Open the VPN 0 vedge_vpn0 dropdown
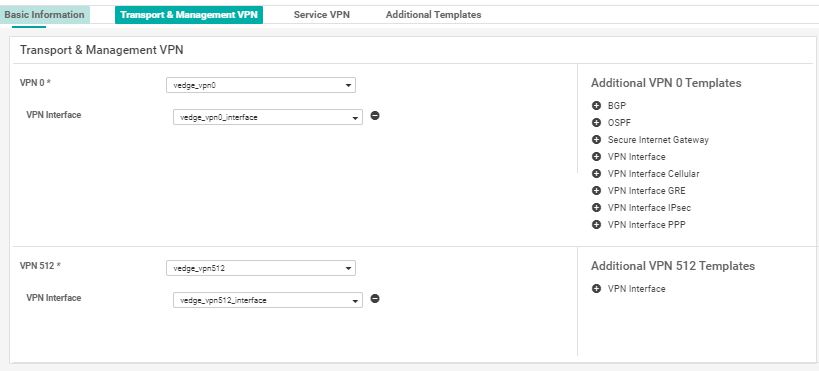This screenshot has width=819, height=371. 261,85
